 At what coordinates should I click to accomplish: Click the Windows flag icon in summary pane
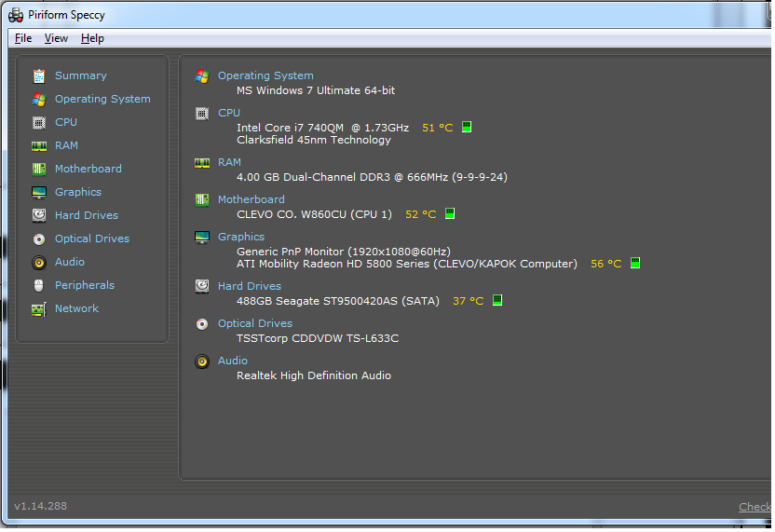pos(202,76)
